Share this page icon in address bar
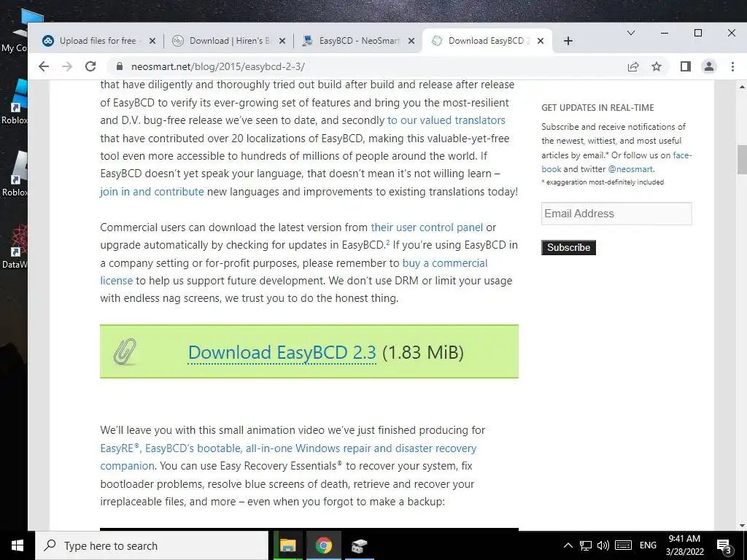747x560 pixels. pyautogui.click(x=633, y=66)
